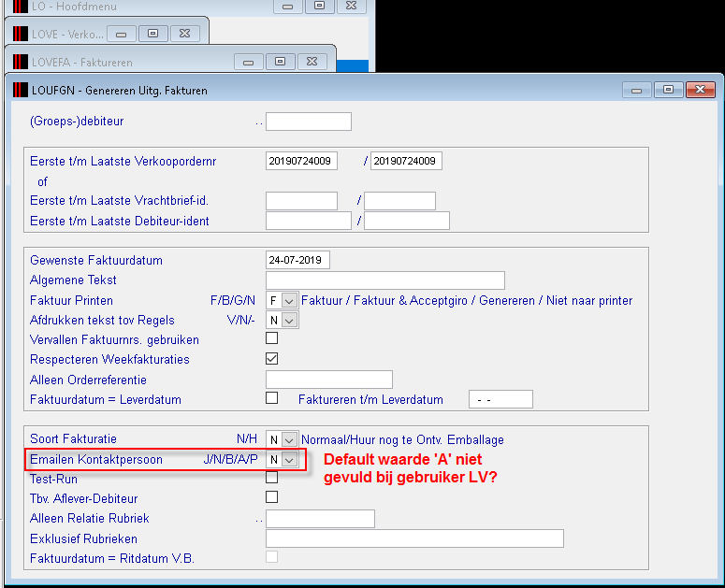Minimize the LOVEFA Faktureren window
The height and width of the screenshot is (588, 725).
coord(248,62)
